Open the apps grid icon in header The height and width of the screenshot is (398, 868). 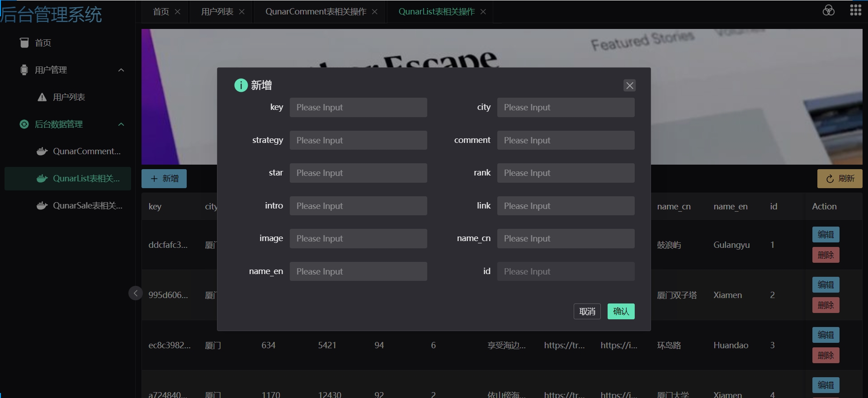tap(856, 10)
